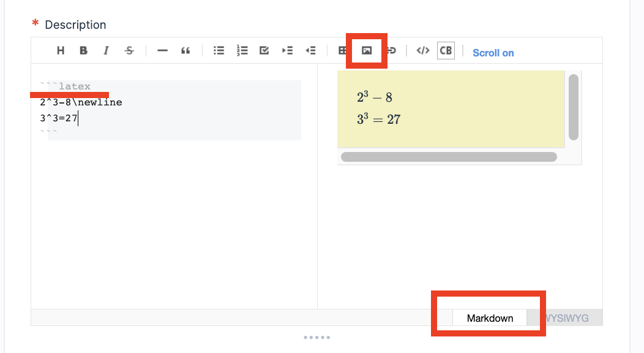The image size is (644, 353).
Task: Switch to the Markdown tab
Action: [490, 318]
